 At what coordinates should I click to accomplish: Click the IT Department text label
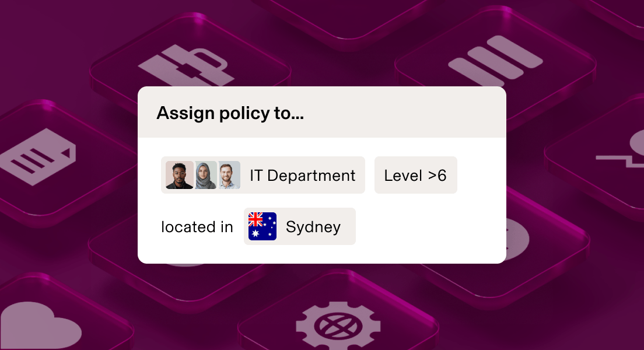point(302,175)
